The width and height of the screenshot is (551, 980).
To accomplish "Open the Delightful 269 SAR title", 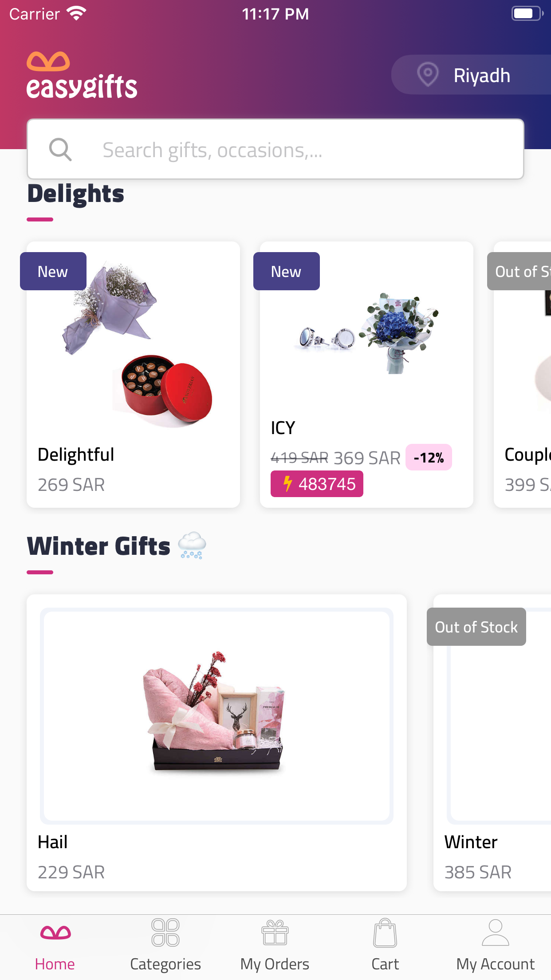I will (x=76, y=454).
